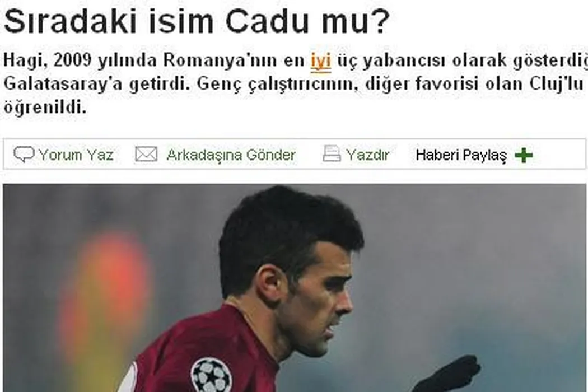Select the 'Arkadaşına Gönder' link
Image resolution: width=588 pixels, height=392 pixels.
pos(231,155)
